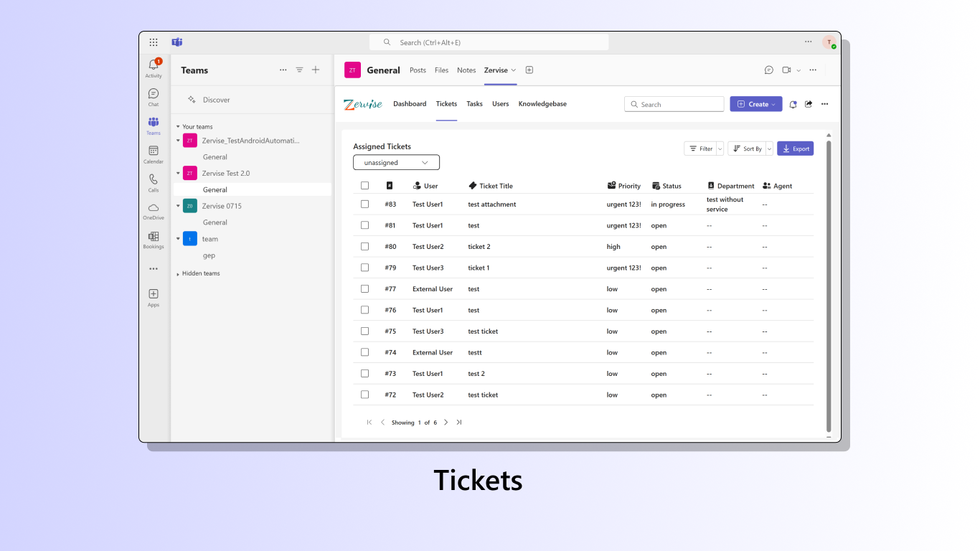Select all tickets header checkbox
Image resolution: width=980 pixels, height=551 pixels.
tap(365, 186)
